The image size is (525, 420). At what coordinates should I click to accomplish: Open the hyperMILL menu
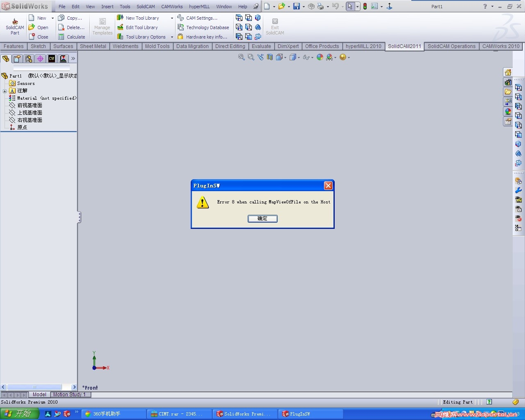click(x=199, y=7)
